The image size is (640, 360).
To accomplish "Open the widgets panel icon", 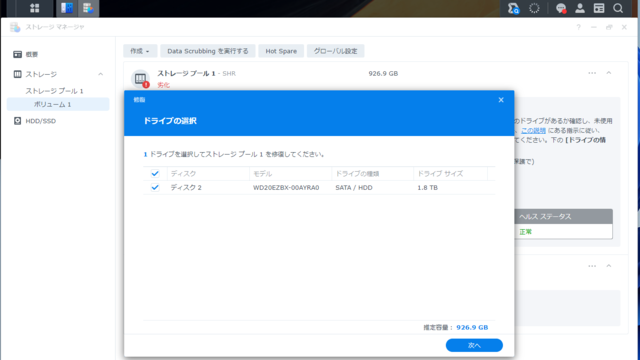I will (x=599, y=8).
